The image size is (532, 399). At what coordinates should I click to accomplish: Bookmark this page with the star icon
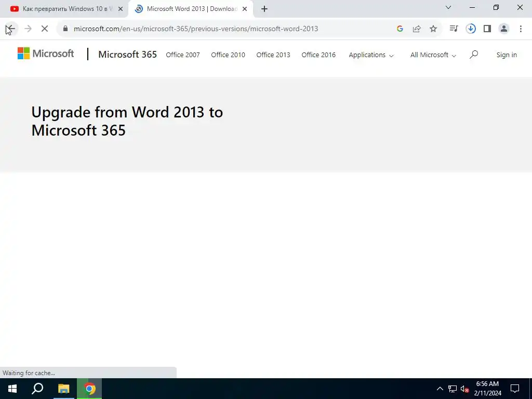coord(433,29)
